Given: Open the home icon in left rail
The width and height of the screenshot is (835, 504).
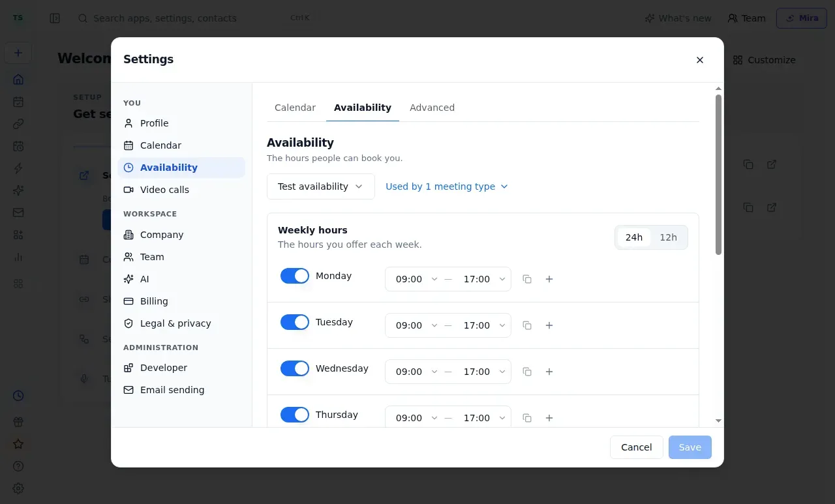Looking at the screenshot, I should [x=18, y=80].
